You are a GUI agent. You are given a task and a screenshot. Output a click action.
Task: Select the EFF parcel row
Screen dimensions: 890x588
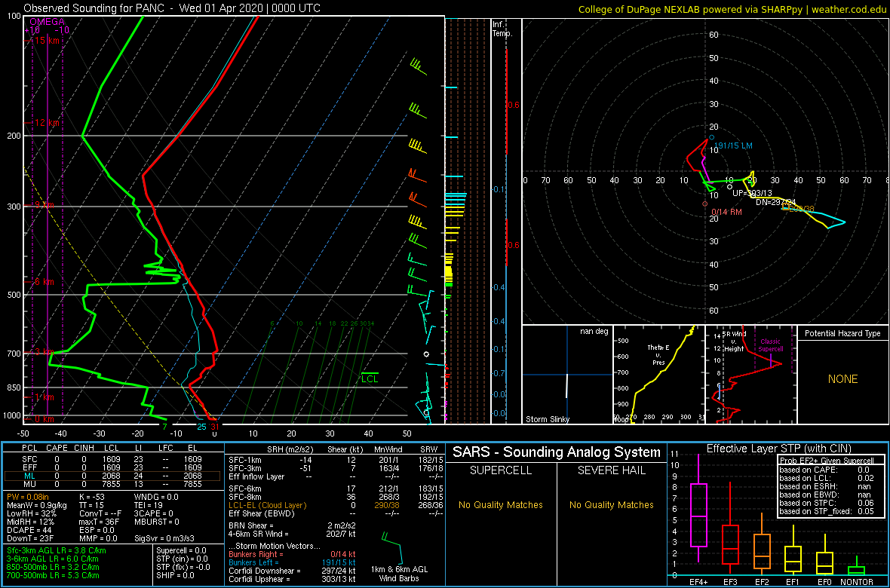click(114, 467)
